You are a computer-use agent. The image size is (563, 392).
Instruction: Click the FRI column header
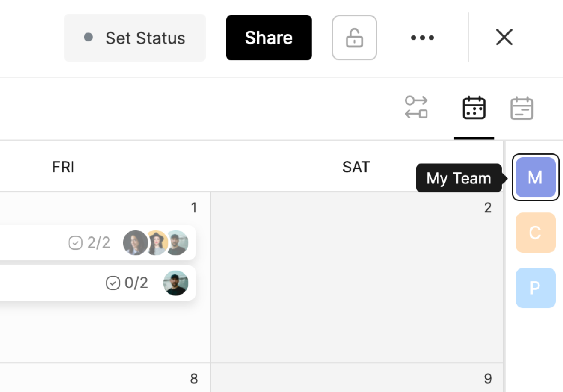pos(63,167)
